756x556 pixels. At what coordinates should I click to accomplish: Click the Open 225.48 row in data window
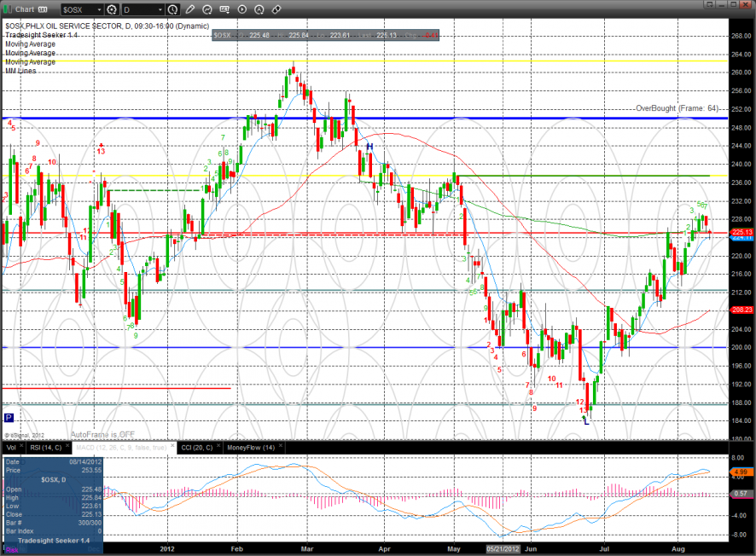pos(54,489)
